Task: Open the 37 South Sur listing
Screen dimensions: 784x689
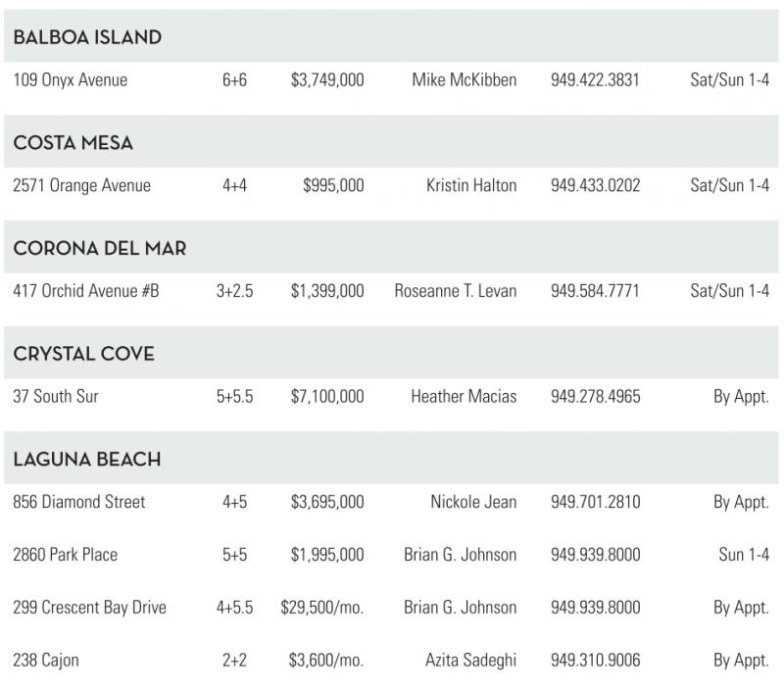Action: pos(56,397)
